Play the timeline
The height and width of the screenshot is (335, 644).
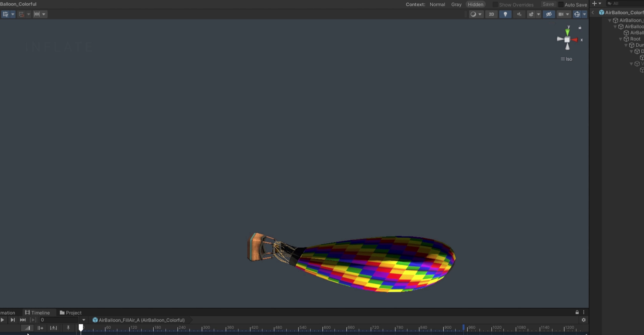[x=3, y=320]
